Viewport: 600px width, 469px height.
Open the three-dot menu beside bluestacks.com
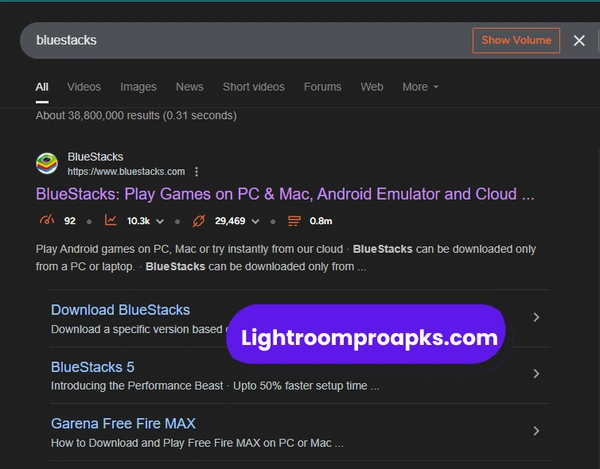196,172
